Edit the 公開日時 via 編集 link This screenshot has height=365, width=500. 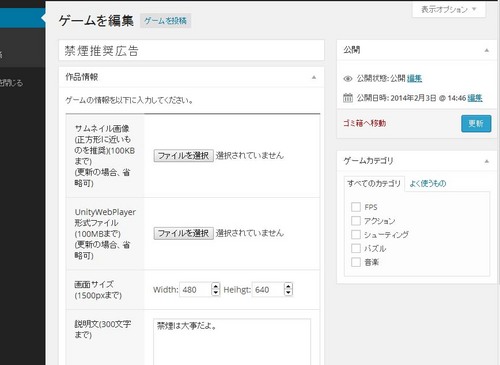coord(475,98)
